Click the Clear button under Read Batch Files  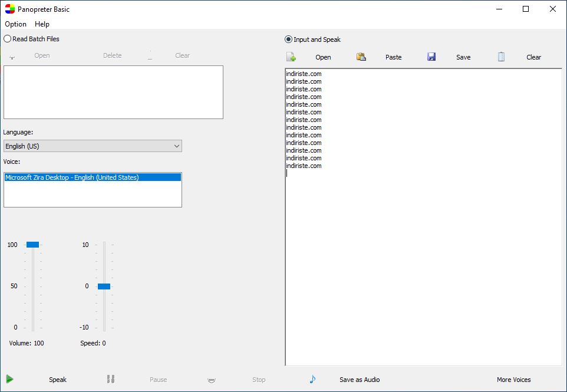[x=183, y=55]
